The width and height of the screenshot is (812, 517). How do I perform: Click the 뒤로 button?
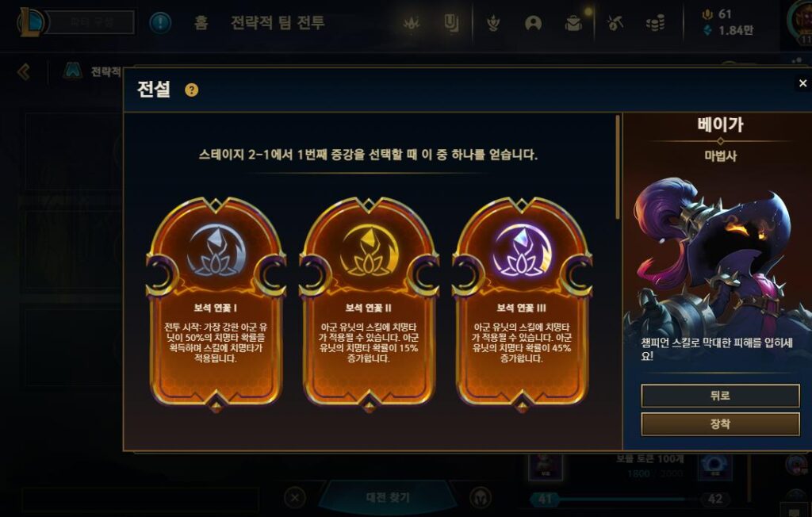pos(720,396)
